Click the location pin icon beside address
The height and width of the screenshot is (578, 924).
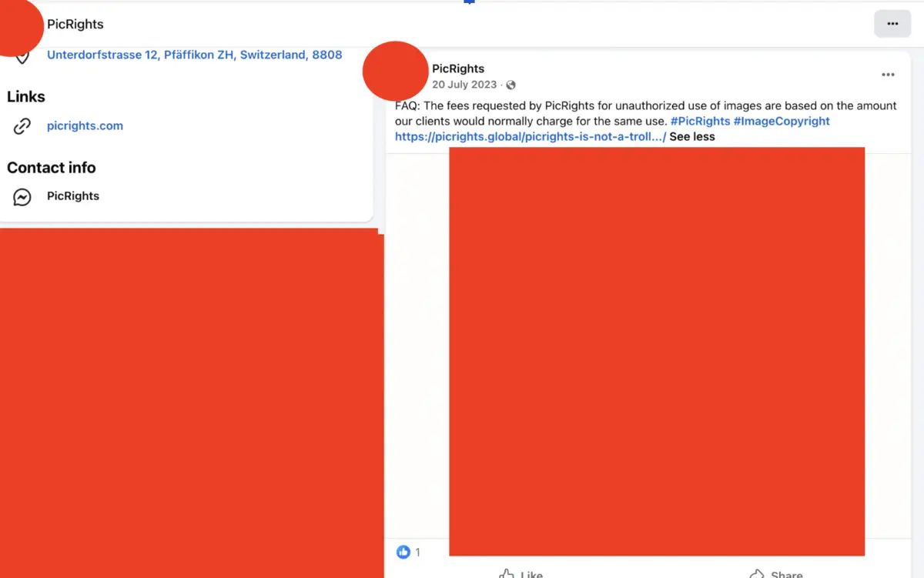tap(22, 56)
